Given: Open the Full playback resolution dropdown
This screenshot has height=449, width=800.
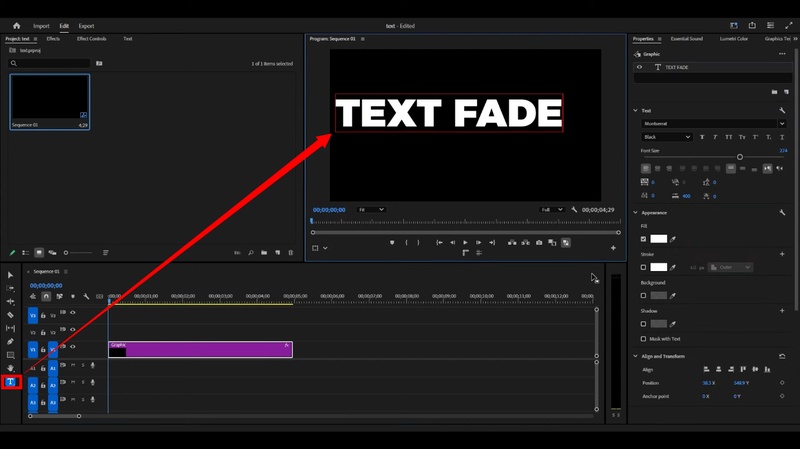Looking at the screenshot, I should pos(552,210).
